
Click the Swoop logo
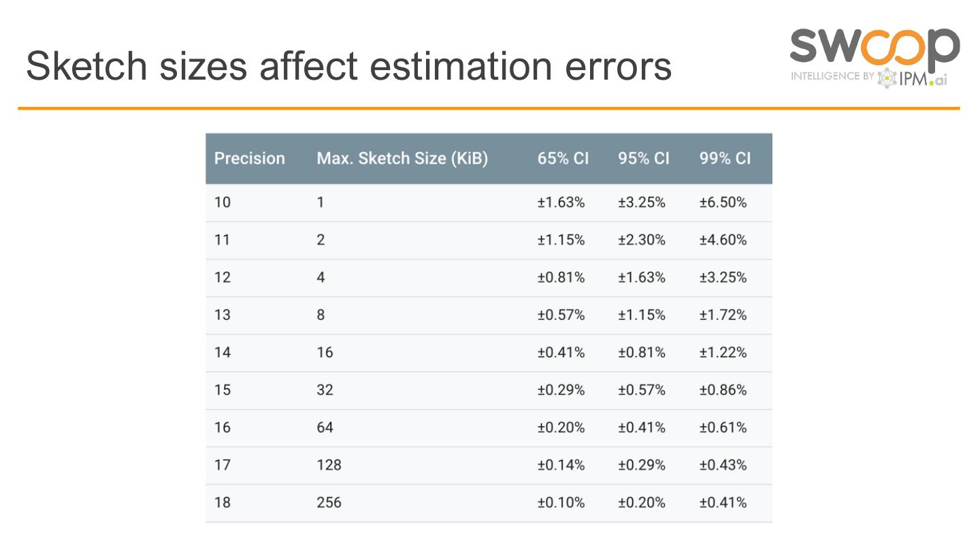point(874,46)
